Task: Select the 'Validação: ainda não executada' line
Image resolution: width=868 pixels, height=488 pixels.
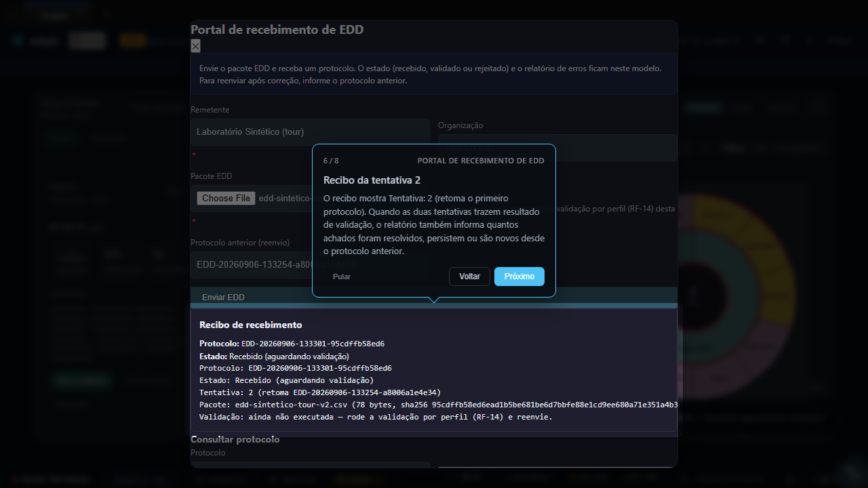Action: 376,417
